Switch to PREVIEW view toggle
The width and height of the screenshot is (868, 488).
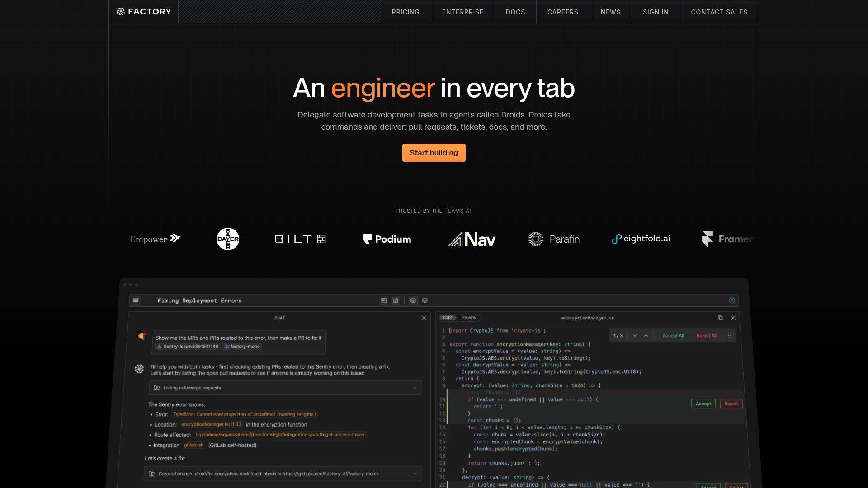click(468, 318)
